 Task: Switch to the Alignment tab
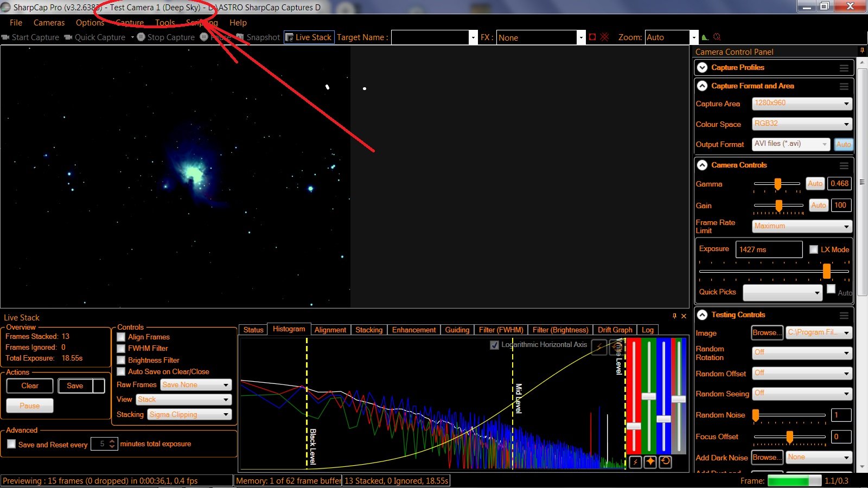click(x=330, y=330)
